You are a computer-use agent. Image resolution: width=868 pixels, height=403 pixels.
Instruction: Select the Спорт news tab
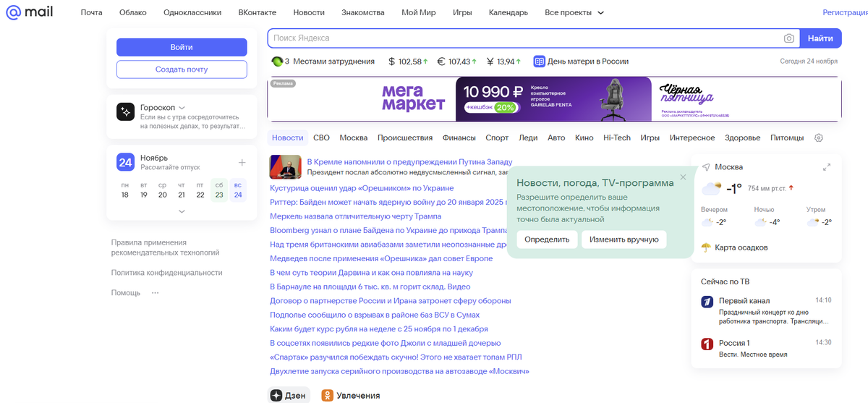(497, 138)
